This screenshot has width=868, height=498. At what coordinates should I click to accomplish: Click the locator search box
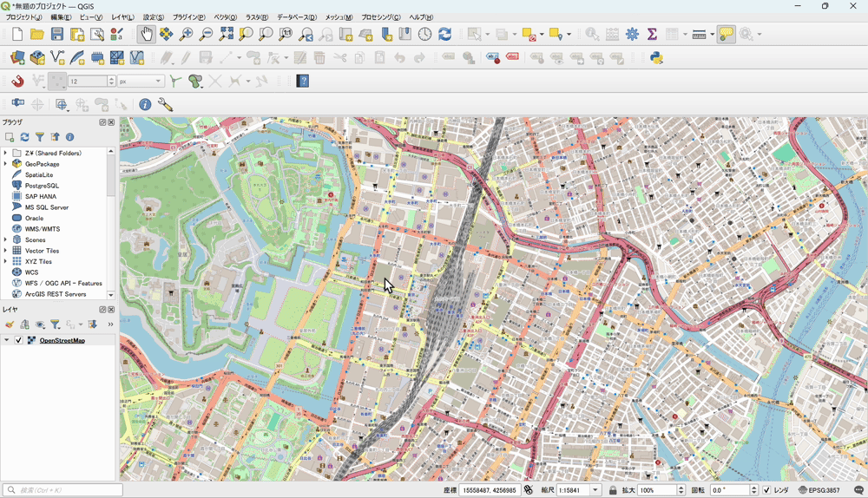pyautogui.click(x=62, y=490)
